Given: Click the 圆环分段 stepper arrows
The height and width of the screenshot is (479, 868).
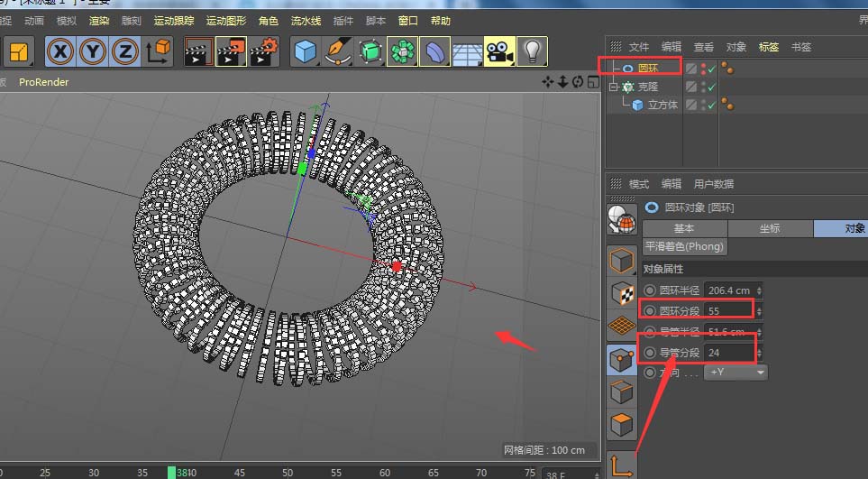Looking at the screenshot, I should pos(759,310).
